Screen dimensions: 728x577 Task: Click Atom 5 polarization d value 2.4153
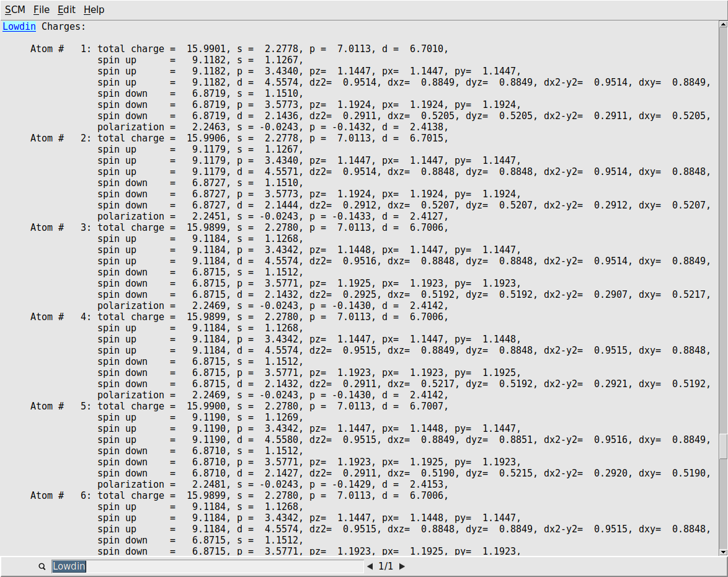(x=426, y=484)
